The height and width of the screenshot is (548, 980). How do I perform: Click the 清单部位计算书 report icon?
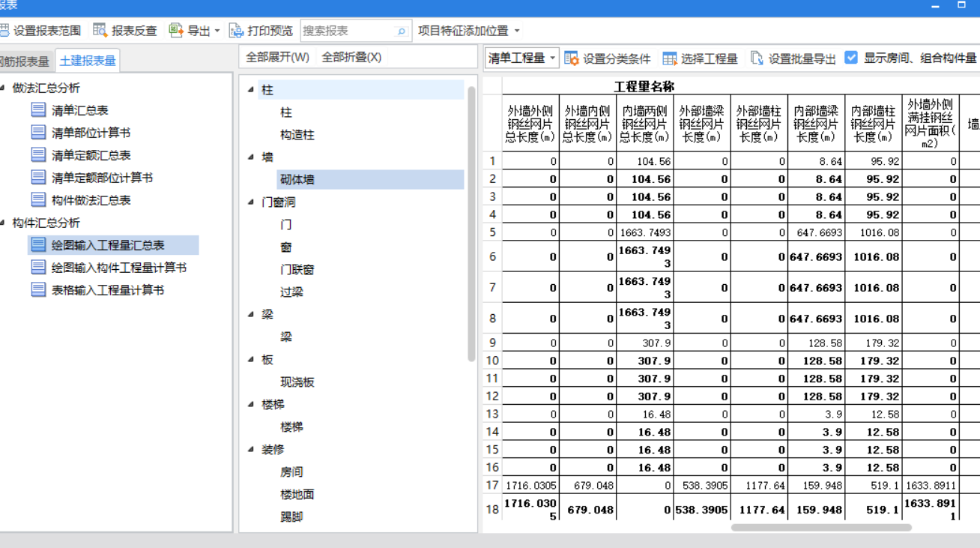point(39,133)
